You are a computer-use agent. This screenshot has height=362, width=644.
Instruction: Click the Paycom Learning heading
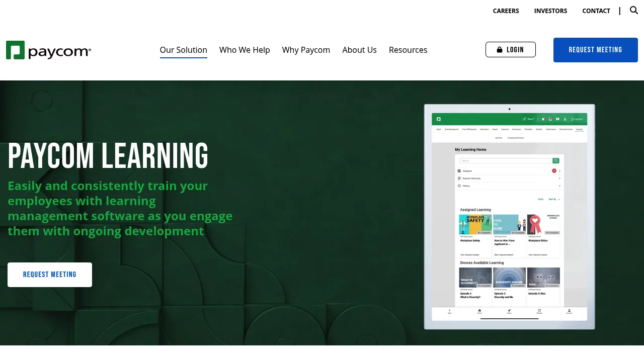[108, 156]
